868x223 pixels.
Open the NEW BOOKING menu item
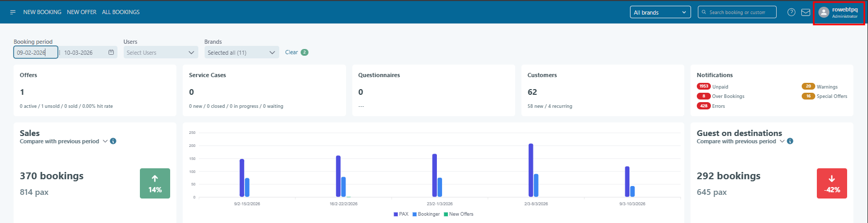coord(42,12)
